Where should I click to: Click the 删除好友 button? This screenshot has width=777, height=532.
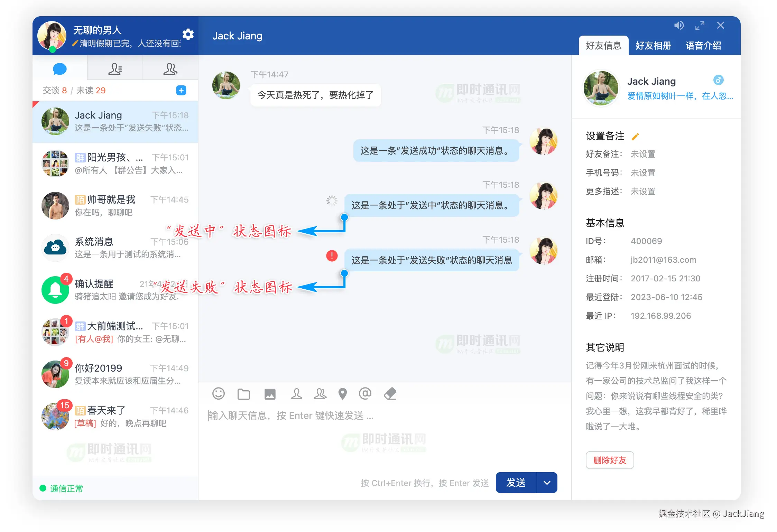(x=609, y=460)
